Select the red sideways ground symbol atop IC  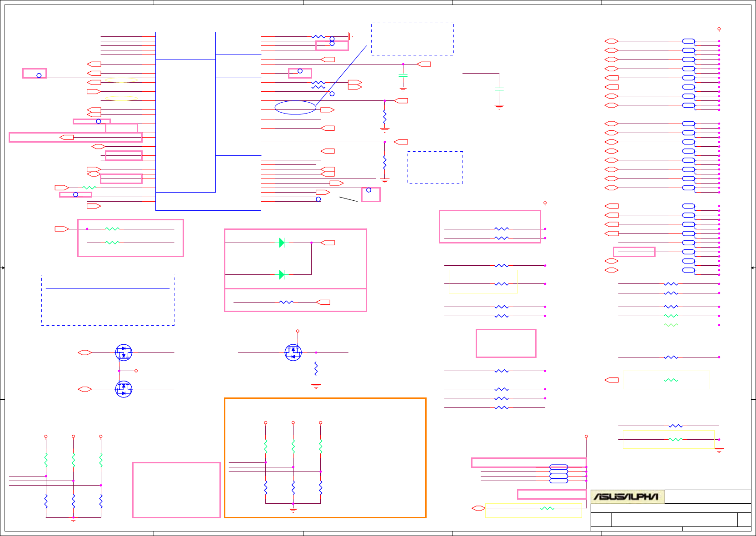click(350, 36)
